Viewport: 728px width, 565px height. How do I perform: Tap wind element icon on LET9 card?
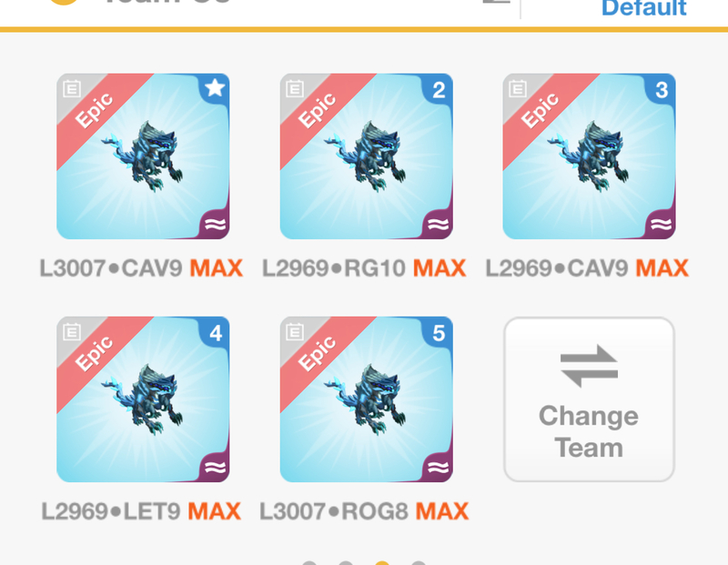click(x=215, y=467)
